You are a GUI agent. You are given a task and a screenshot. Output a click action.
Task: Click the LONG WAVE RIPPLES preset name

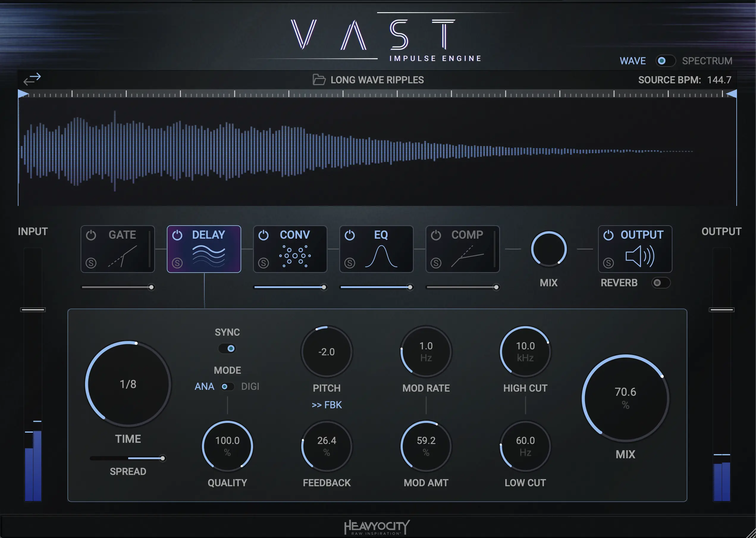click(x=377, y=80)
